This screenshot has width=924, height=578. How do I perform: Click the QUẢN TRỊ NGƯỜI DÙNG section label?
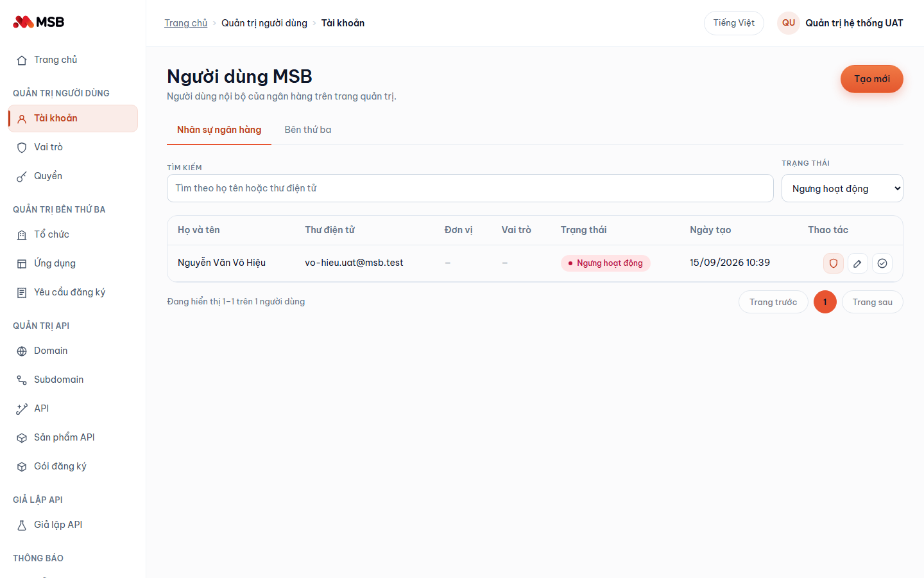coord(61,93)
